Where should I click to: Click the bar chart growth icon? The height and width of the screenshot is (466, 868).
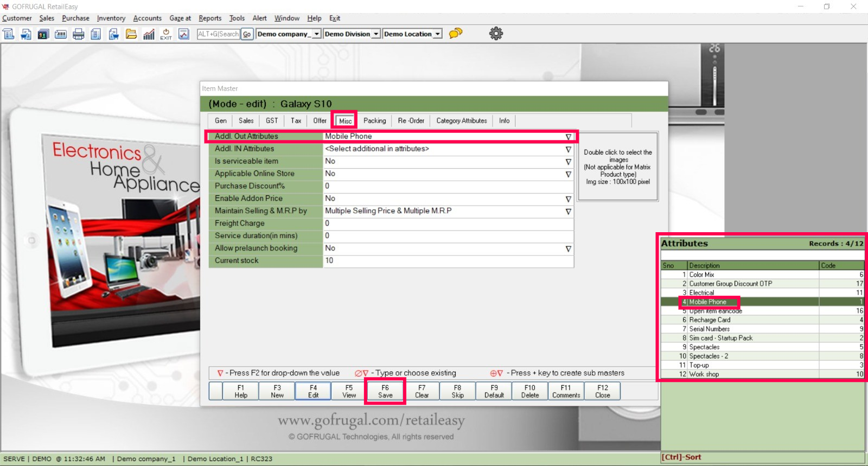point(149,34)
